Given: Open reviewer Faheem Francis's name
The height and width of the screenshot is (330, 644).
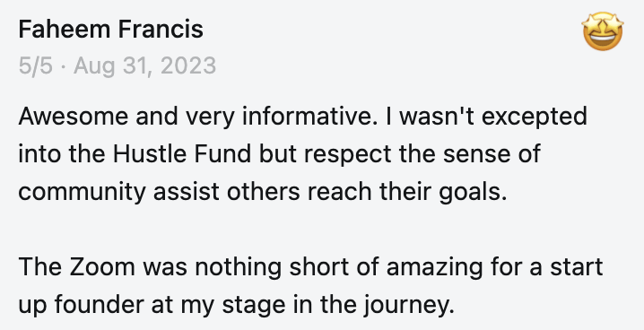Looking at the screenshot, I should [x=111, y=30].
